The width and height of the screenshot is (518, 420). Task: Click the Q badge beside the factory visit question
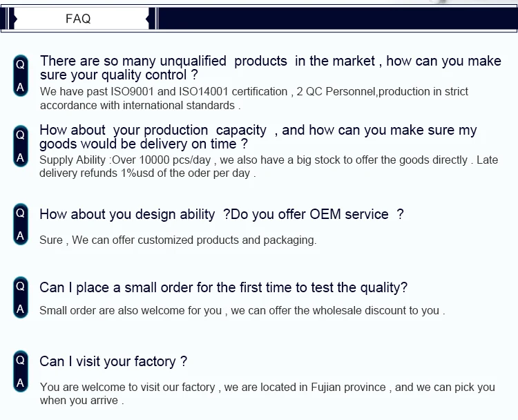click(20, 360)
